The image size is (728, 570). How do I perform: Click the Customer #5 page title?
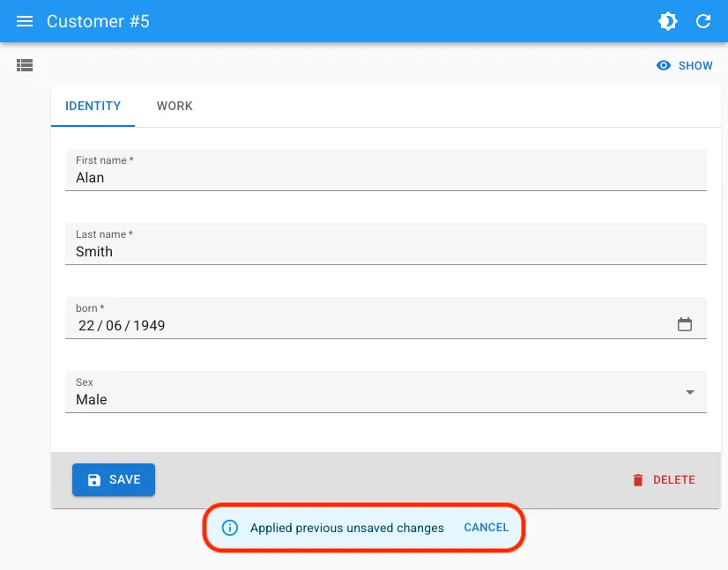coord(98,21)
